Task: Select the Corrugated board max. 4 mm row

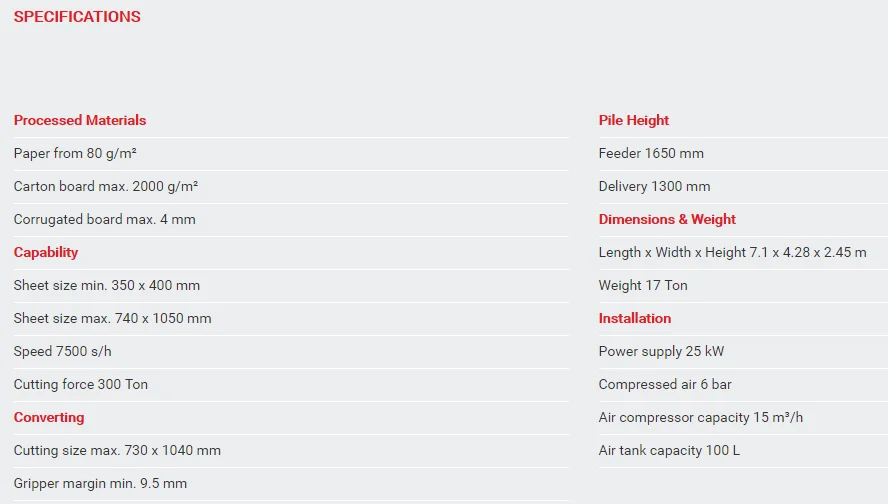Action: [105, 219]
